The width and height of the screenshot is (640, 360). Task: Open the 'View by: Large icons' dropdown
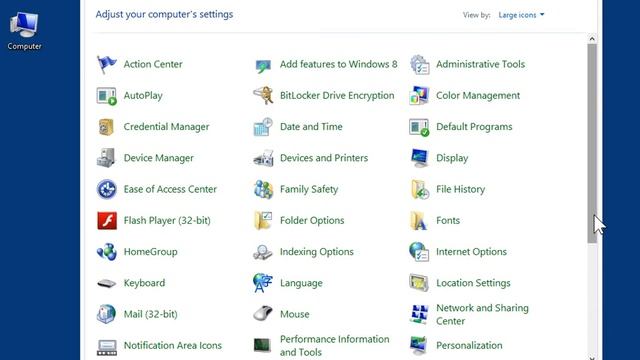point(521,15)
